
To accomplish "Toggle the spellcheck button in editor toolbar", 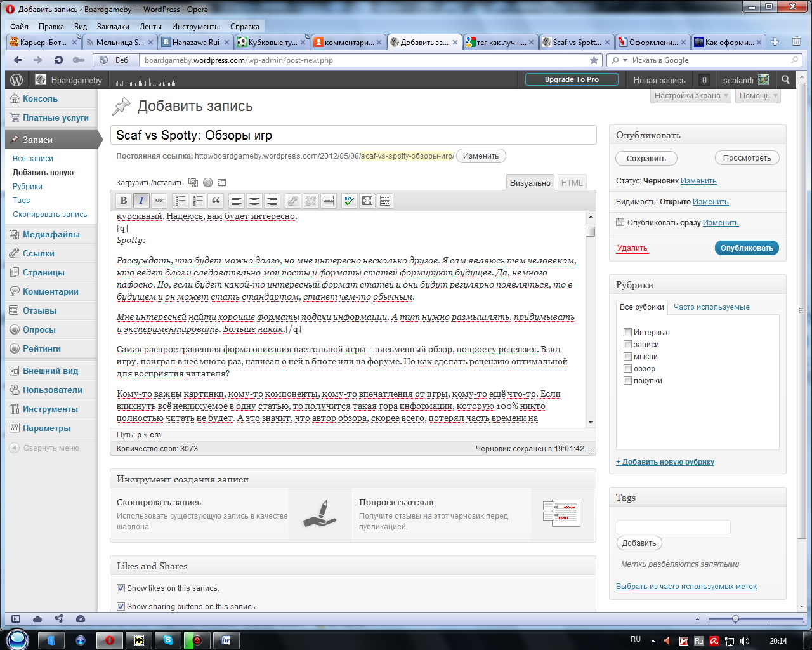I will point(349,201).
